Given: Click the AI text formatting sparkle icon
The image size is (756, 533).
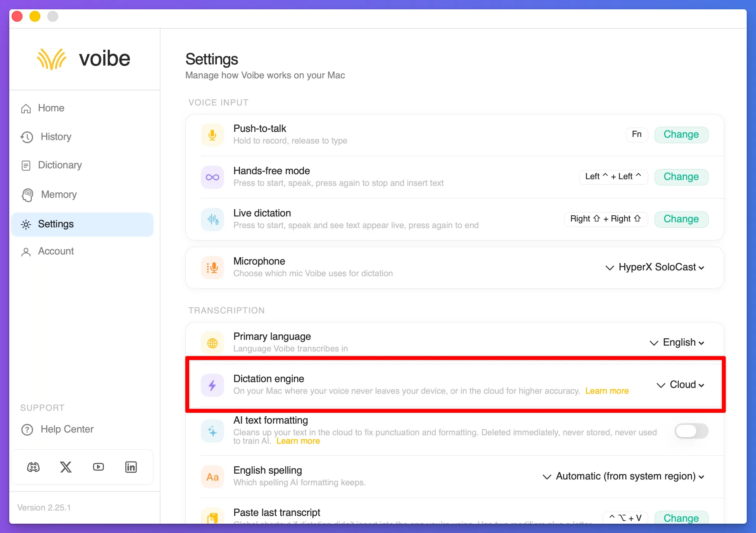Looking at the screenshot, I should (212, 431).
